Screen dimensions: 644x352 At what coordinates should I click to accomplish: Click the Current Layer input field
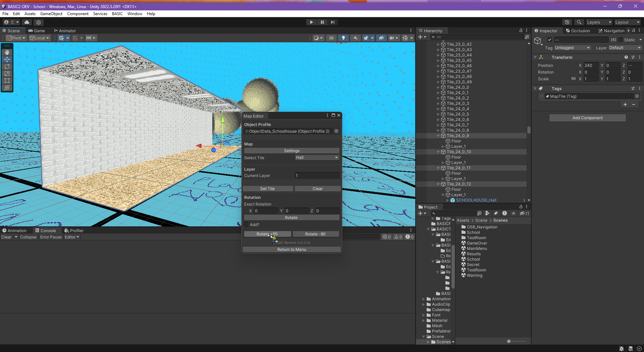click(316, 175)
